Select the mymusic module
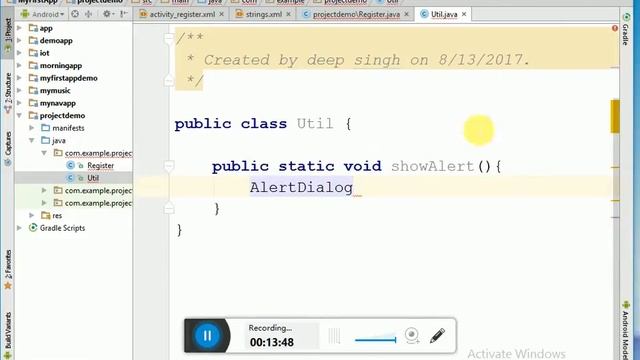640x360 pixels. 55,91
